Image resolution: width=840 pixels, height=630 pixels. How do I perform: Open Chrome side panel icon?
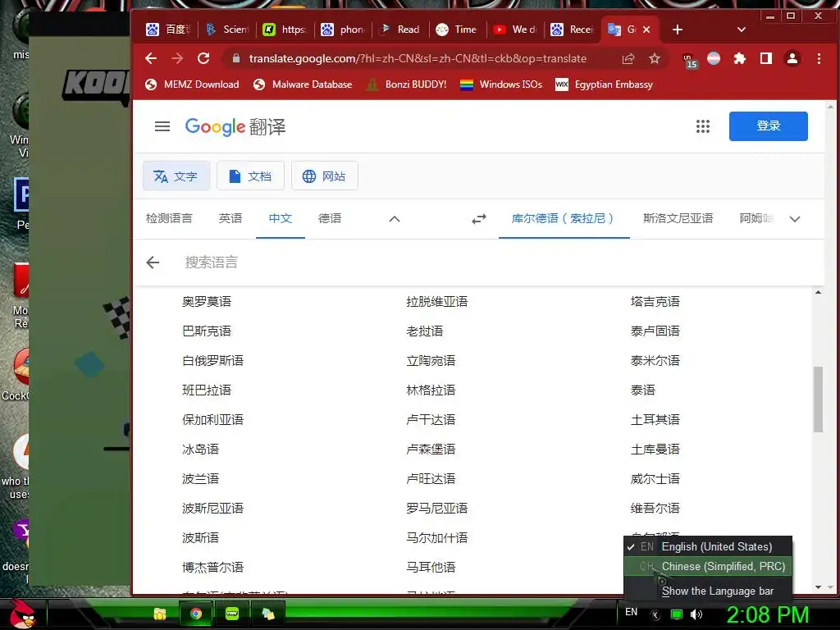click(x=766, y=58)
